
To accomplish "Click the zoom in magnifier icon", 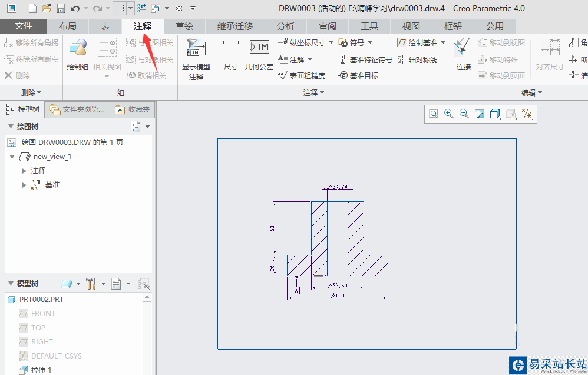I will [x=448, y=114].
